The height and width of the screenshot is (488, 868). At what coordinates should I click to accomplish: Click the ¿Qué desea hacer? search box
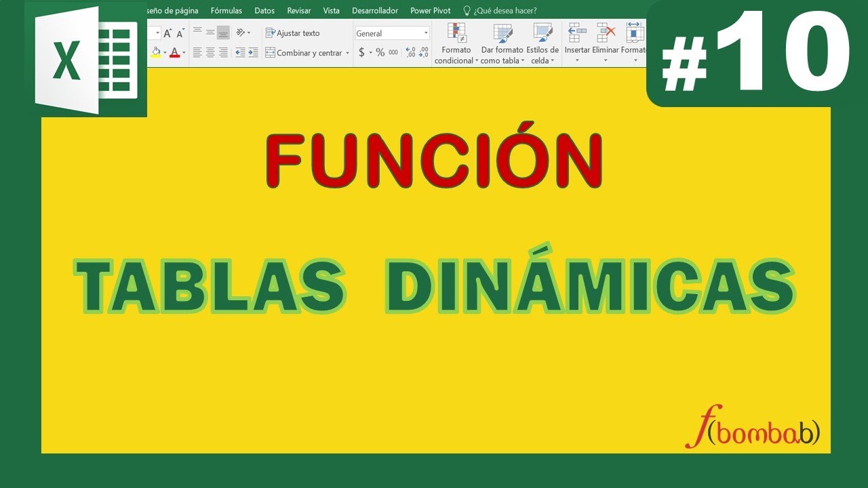tap(500, 11)
